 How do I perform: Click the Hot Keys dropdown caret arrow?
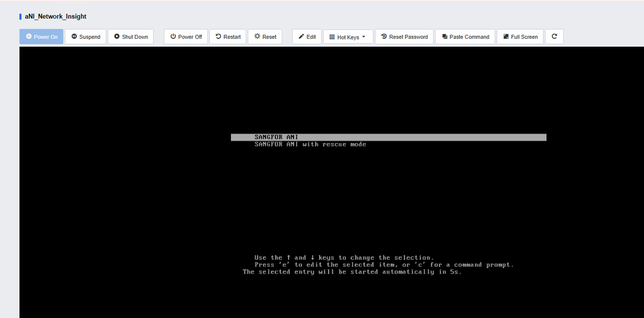click(364, 37)
